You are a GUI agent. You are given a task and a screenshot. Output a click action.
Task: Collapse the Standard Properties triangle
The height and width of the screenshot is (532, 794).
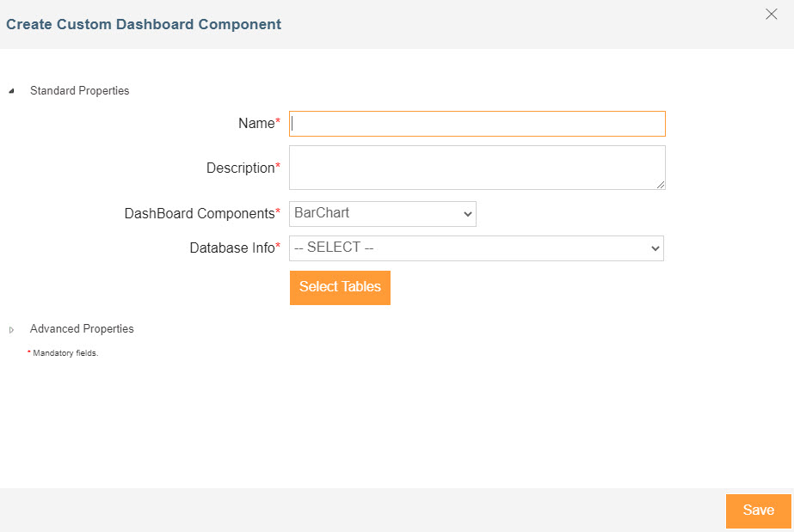coord(11,91)
